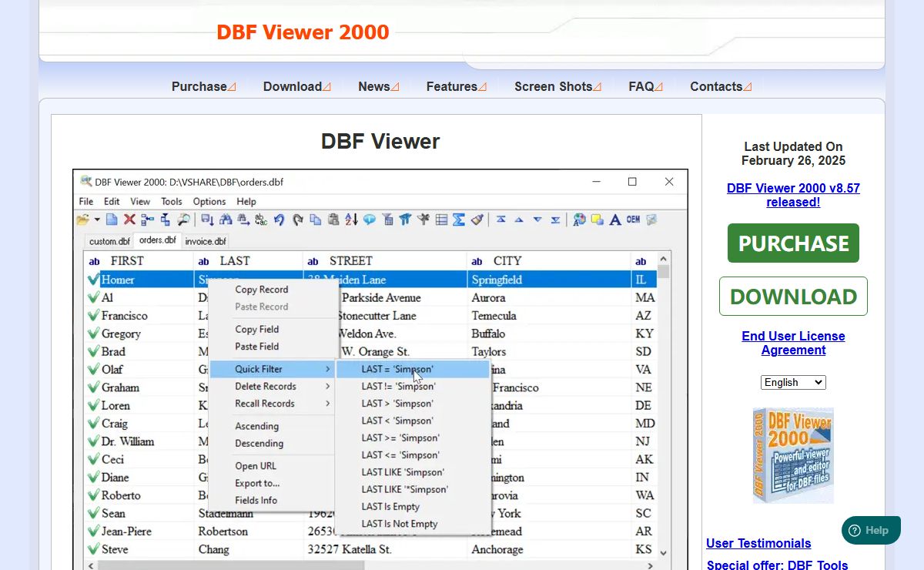
Task: Toggle the green checkmark beside Homer
Action: pos(94,280)
